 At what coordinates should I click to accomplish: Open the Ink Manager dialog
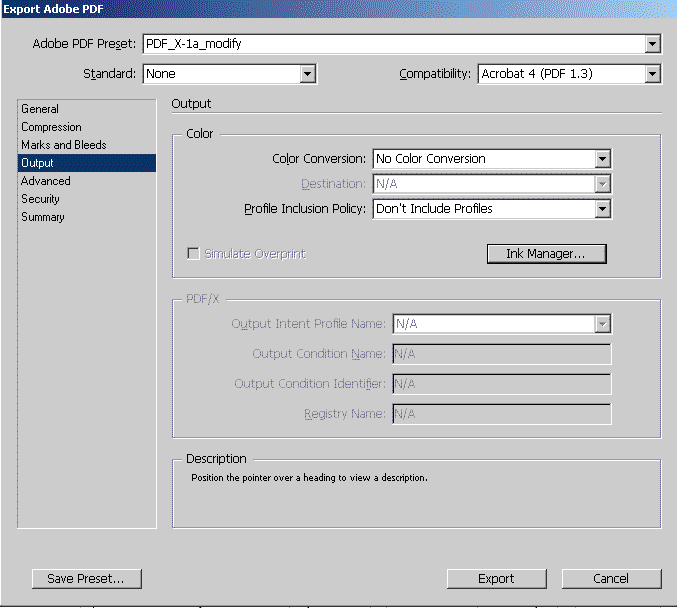click(x=547, y=254)
